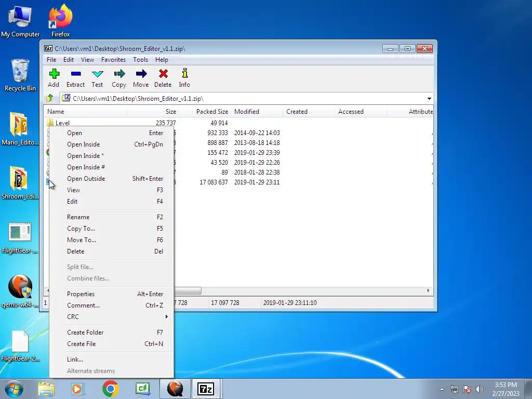Expand the address path dropdown arrow

pyautogui.click(x=429, y=98)
